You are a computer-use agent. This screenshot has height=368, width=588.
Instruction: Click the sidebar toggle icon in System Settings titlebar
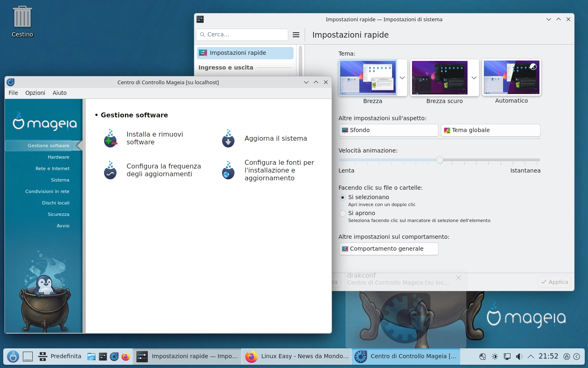point(200,19)
